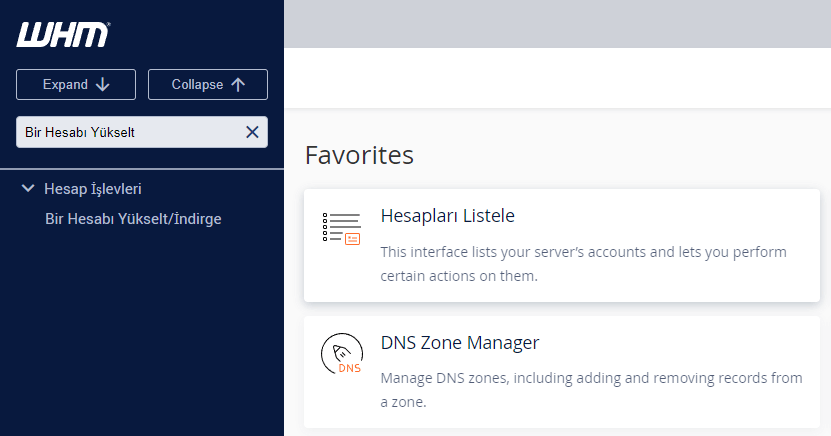The image size is (831, 436).
Task: Click the Favorites heading
Action: [x=359, y=155]
